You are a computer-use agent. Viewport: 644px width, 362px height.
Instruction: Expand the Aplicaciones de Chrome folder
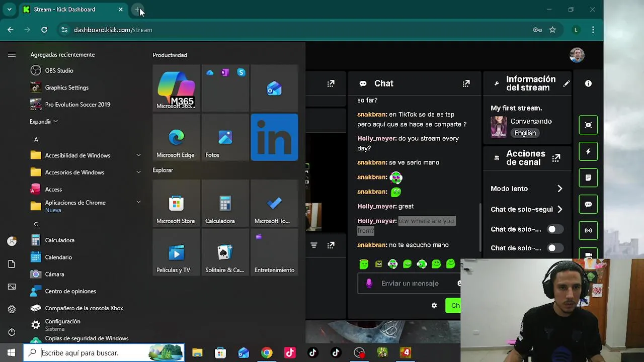coord(86,206)
